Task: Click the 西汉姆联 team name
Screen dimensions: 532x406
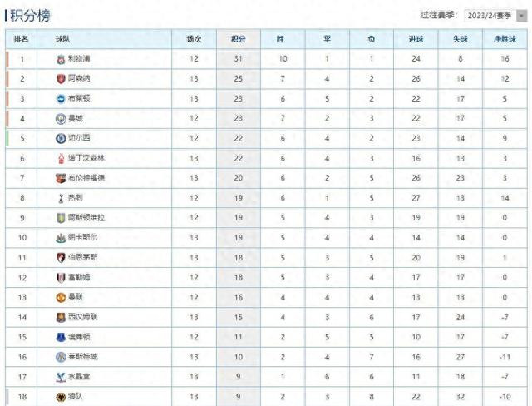Action: coord(83,317)
